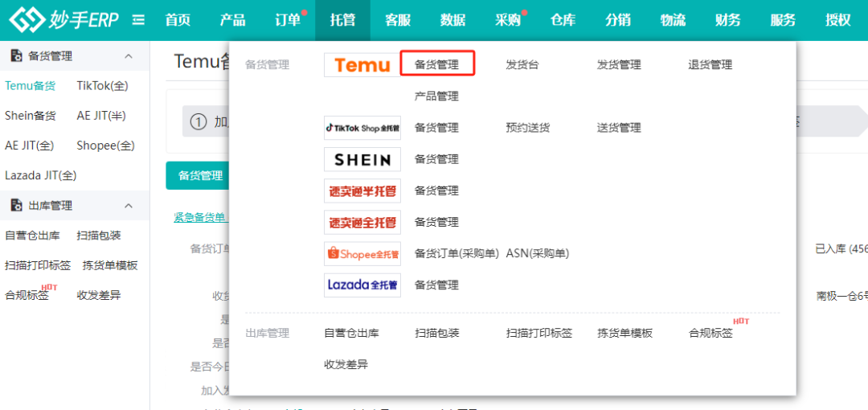Open 分销 top menu
Image resolution: width=868 pixels, height=410 pixels.
coord(618,21)
